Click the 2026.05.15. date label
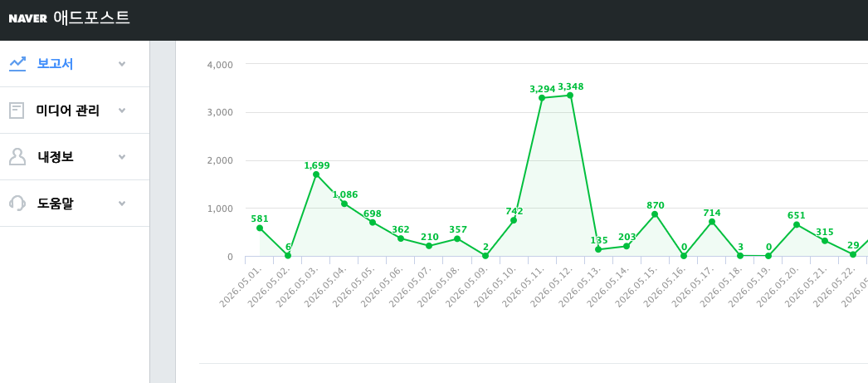 tap(636, 286)
